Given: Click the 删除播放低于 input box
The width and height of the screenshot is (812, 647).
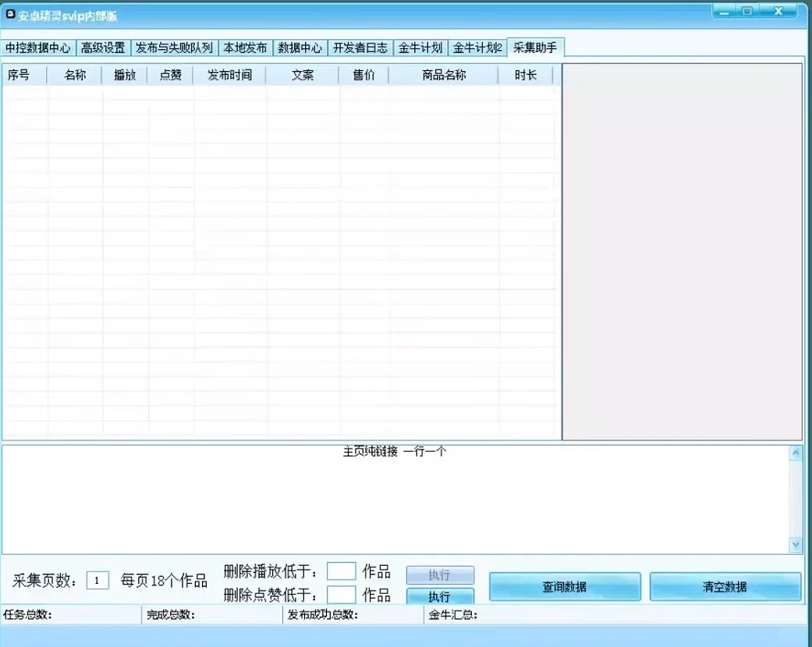Looking at the screenshot, I should point(341,570).
